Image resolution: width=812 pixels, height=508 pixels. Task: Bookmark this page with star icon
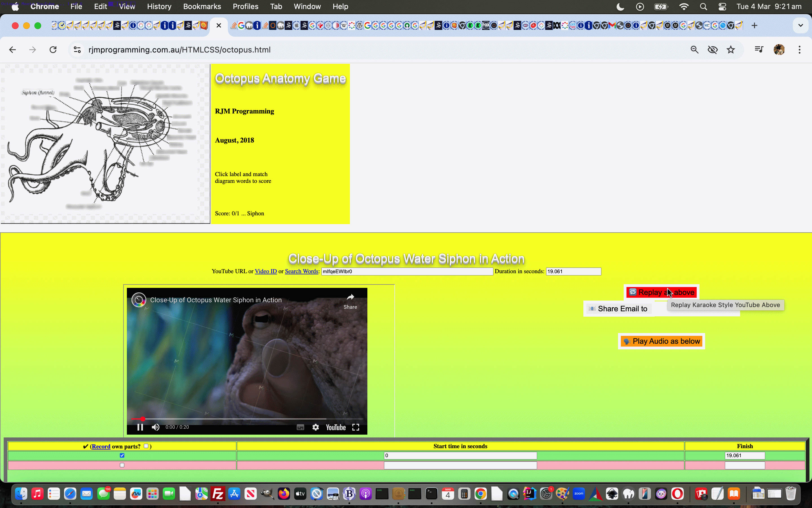tap(731, 50)
